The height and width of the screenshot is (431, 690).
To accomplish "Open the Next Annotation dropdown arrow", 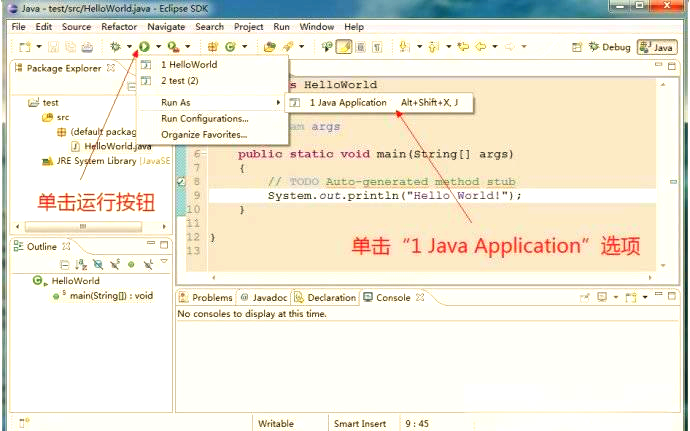I will click(419, 46).
